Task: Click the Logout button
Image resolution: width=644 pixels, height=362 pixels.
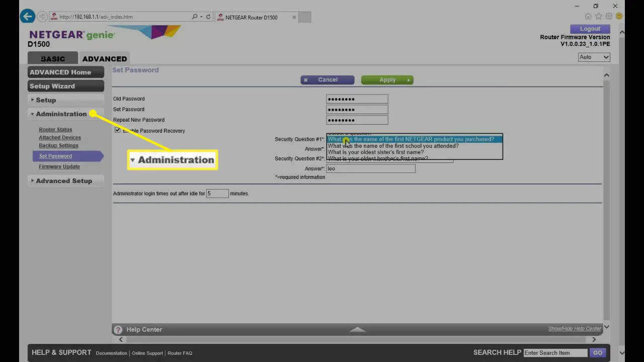Action: tap(590, 29)
